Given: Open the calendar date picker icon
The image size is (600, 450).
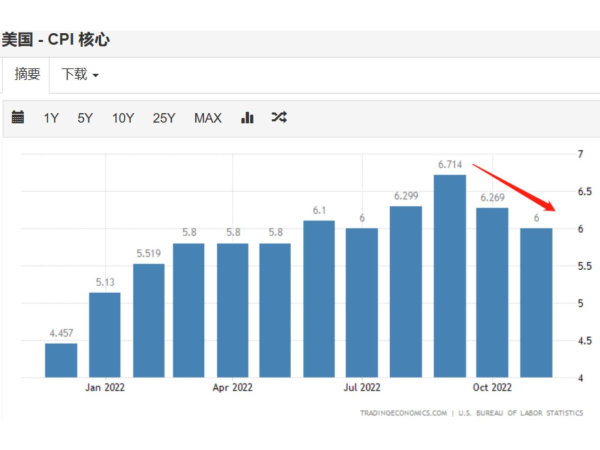Looking at the screenshot, I should 18,118.
